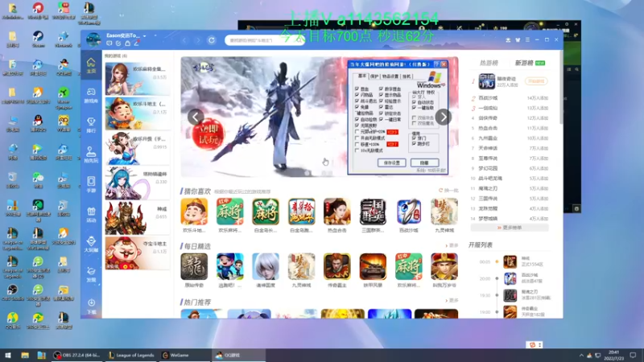The width and height of the screenshot is (644, 362).
Task: Enable the 开启无敌模式 checkbox
Action: (x=357, y=138)
